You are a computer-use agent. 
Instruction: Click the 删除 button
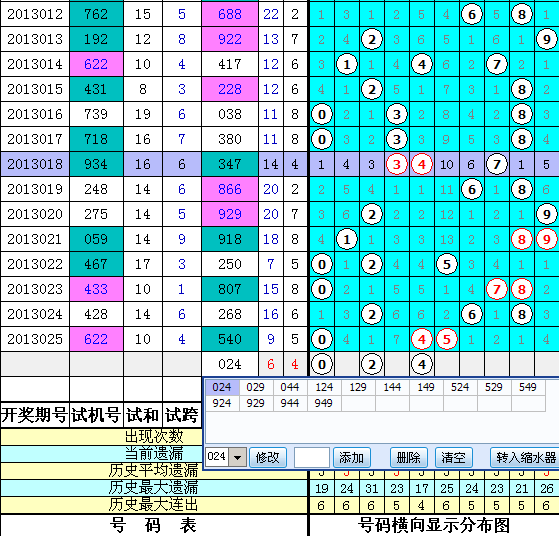pos(409,457)
